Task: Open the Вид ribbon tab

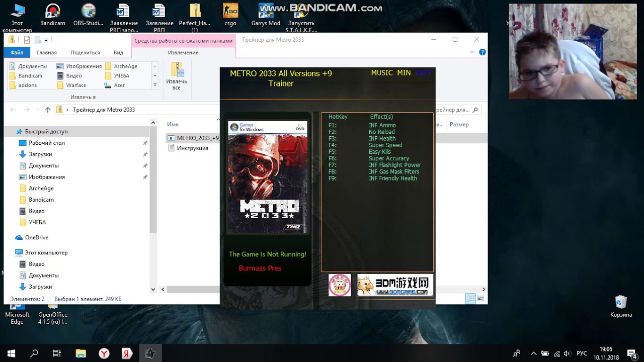Action: point(118,52)
